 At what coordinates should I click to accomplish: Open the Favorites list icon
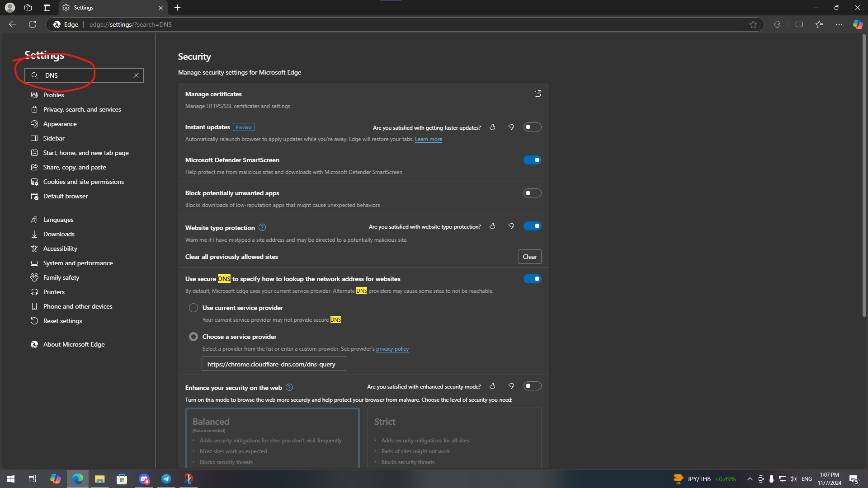[819, 24]
